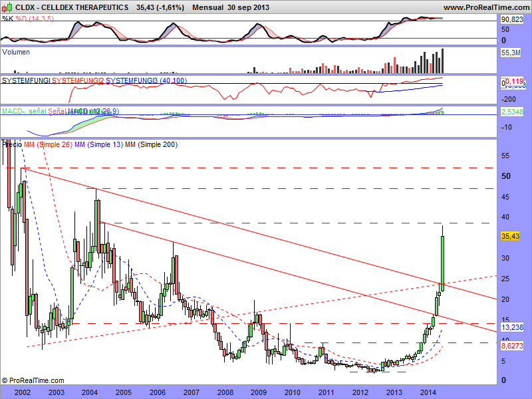Click the Precio label in price panel

(12, 144)
